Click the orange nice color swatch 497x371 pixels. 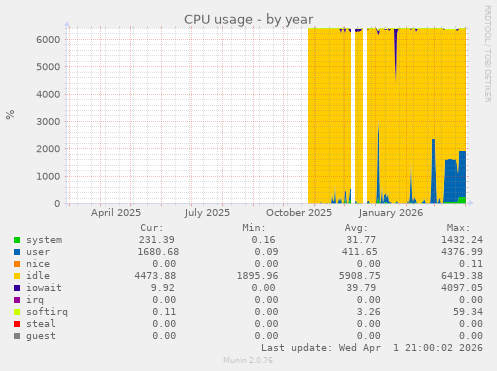[x=17, y=264]
